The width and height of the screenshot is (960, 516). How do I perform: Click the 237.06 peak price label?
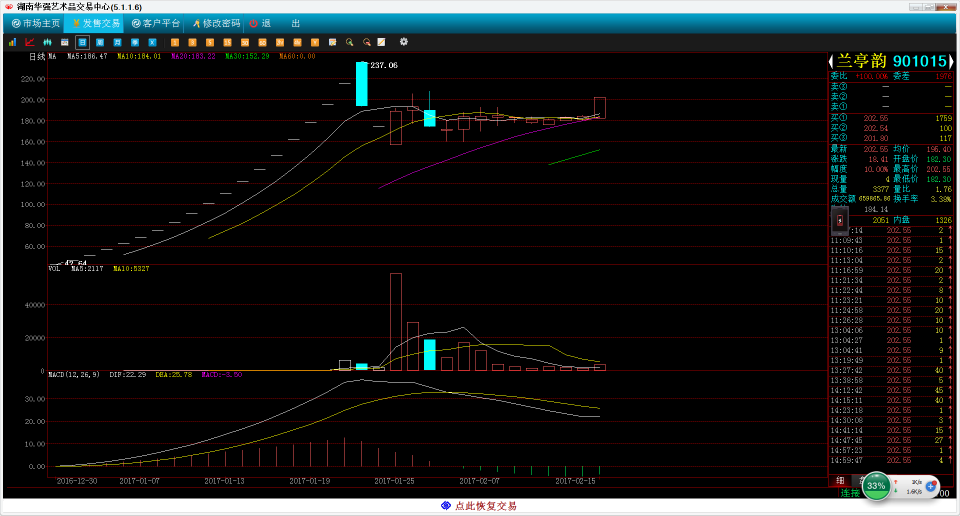[384, 65]
